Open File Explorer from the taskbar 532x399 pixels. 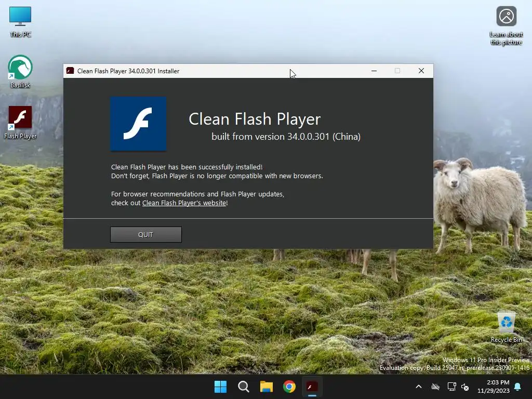267,387
